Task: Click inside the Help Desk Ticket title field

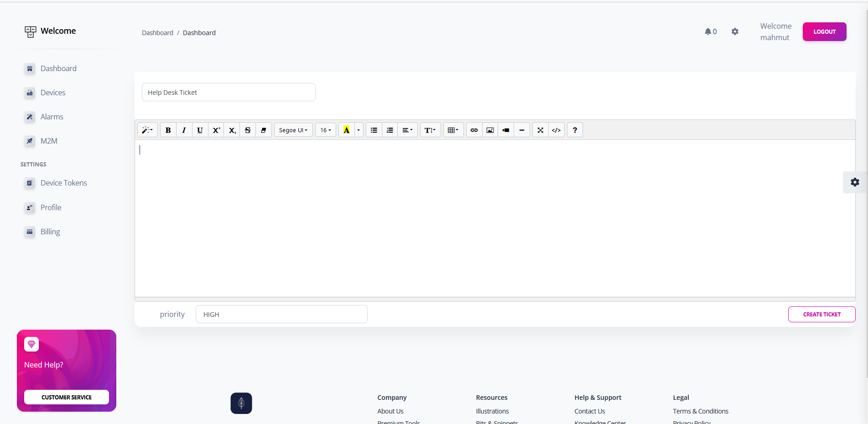Action: pyautogui.click(x=228, y=92)
